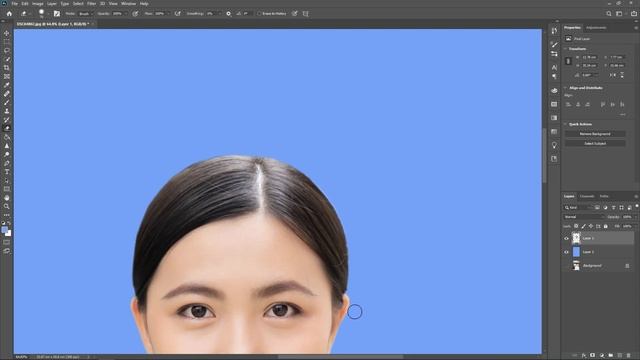Hide the blue fill layer
Viewport: 640px width, 360px height.
pyautogui.click(x=567, y=252)
